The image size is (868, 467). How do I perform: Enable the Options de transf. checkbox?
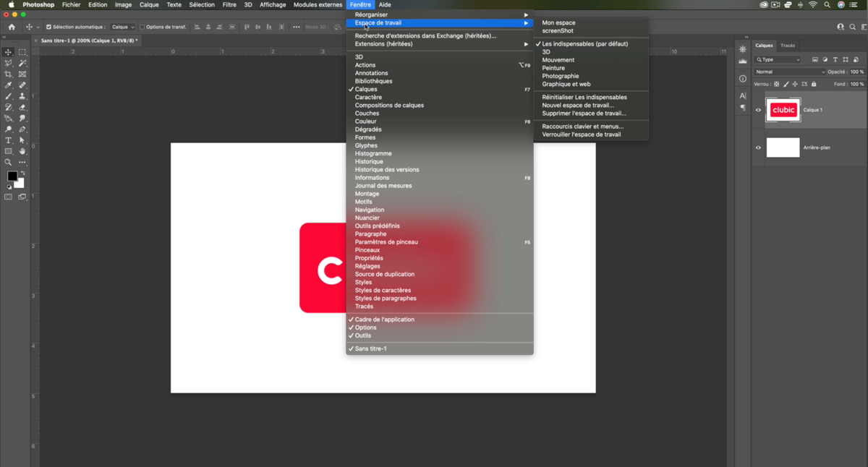click(142, 27)
